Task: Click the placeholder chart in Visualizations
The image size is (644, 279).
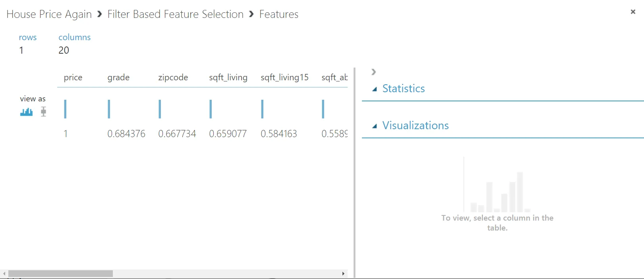Action: click(x=497, y=184)
